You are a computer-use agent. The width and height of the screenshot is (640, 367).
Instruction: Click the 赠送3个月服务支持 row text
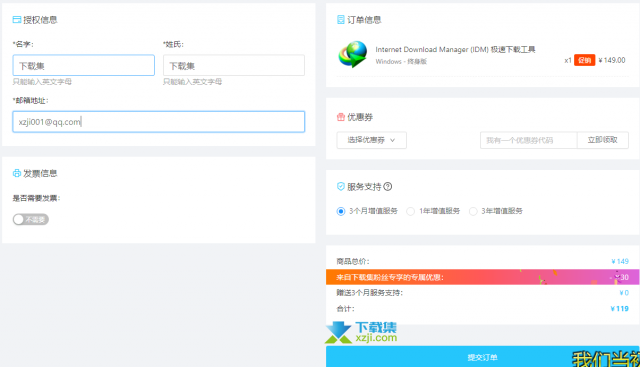point(369,293)
